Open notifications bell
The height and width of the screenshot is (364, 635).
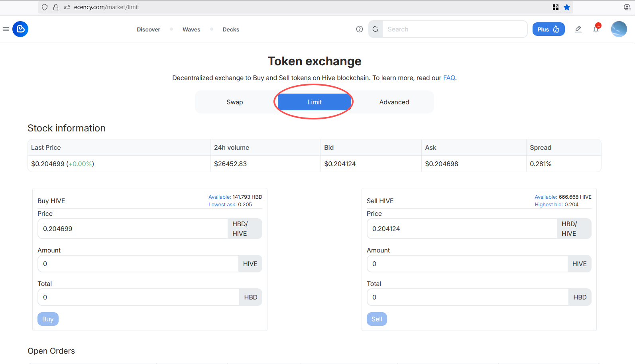pyautogui.click(x=596, y=29)
